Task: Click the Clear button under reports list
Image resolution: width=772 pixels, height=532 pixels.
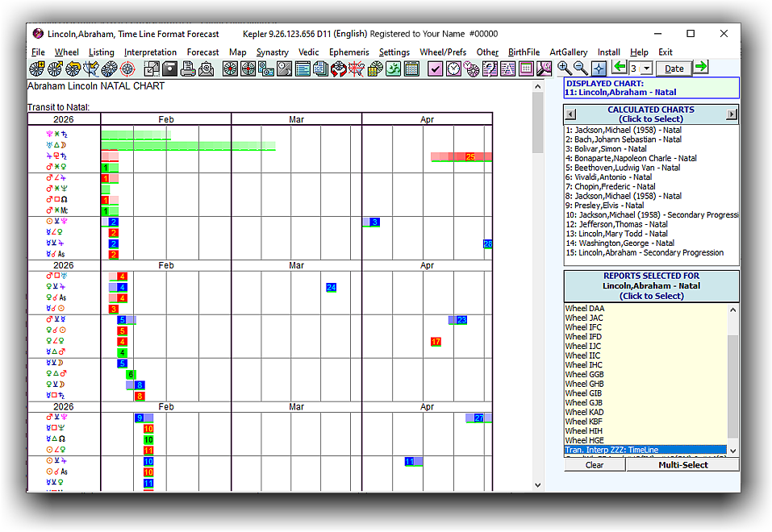Action: pyautogui.click(x=595, y=464)
